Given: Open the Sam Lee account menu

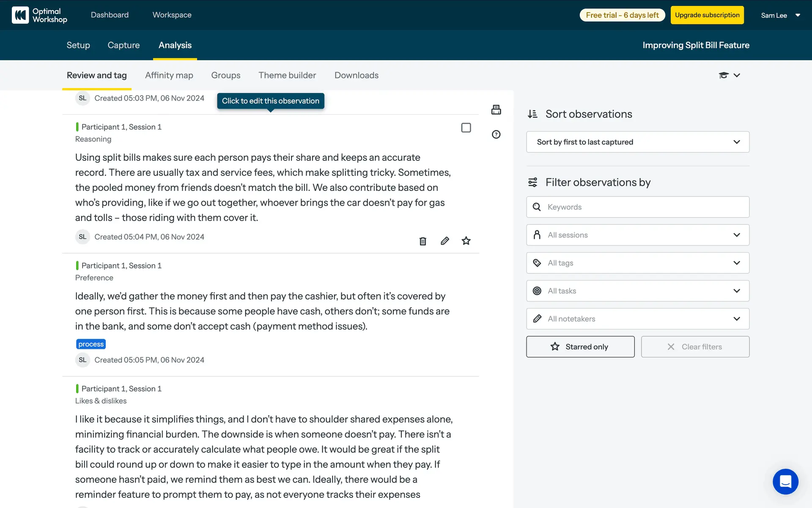Looking at the screenshot, I should [x=780, y=15].
